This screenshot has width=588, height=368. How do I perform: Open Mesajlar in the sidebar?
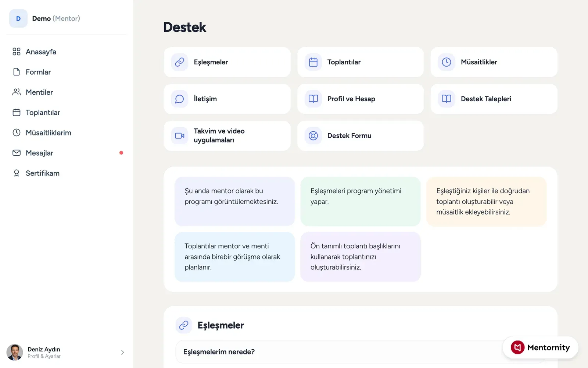point(66,153)
